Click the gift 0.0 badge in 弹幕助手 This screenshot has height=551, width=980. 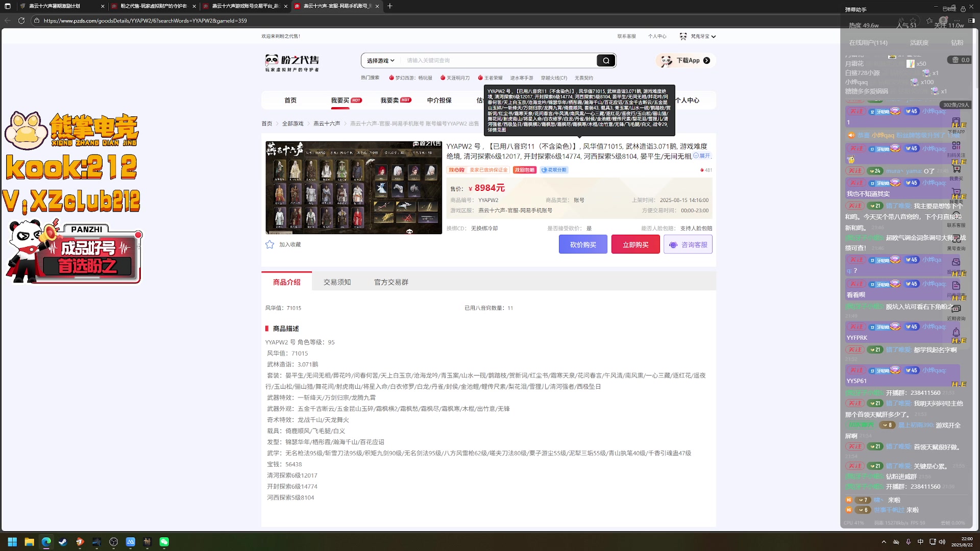tap(960, 60)
